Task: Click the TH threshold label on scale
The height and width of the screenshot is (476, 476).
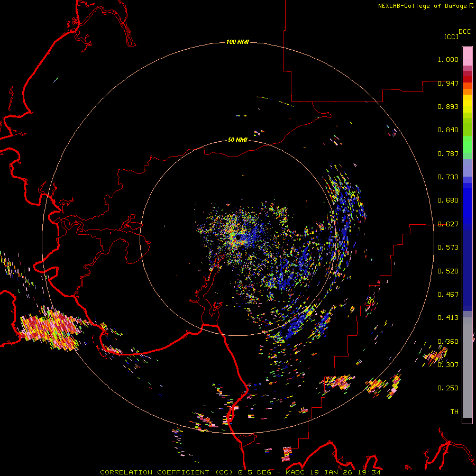Action: [x=454, y=412]
